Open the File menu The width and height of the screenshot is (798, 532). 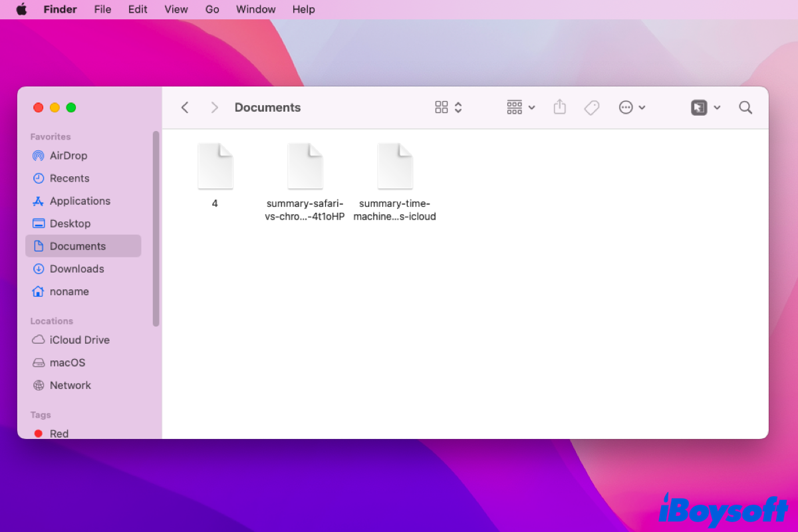[102, 9]
